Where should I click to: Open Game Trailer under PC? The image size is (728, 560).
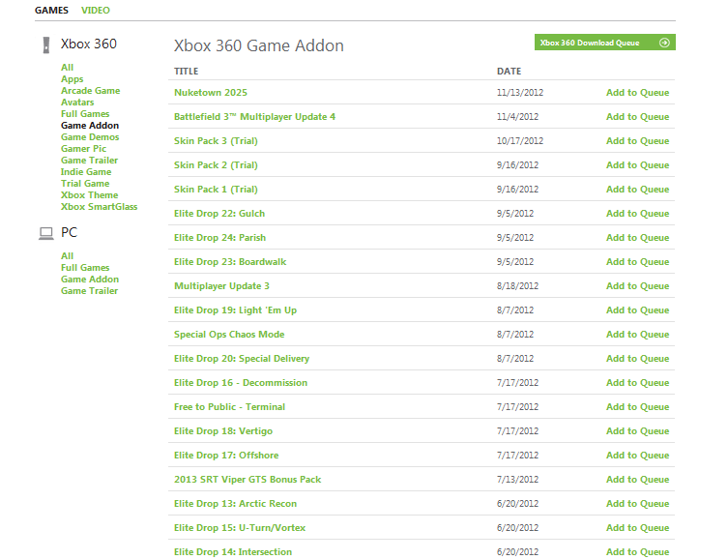point(89,291)
